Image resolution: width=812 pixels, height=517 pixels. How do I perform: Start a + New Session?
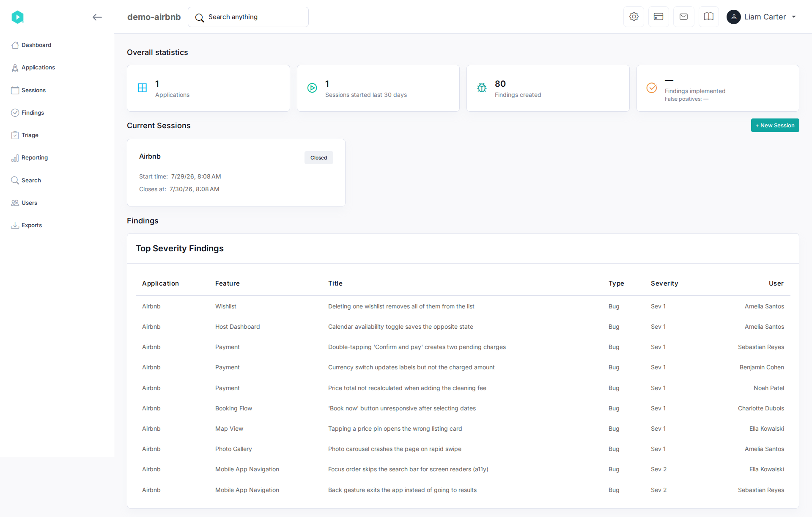pyautogui.click(x=775, y=125)
